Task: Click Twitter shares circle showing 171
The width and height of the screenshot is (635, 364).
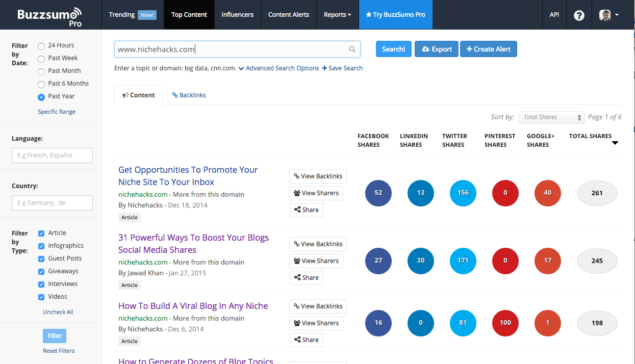Action: pyautogui.click(x=463, y=261)
